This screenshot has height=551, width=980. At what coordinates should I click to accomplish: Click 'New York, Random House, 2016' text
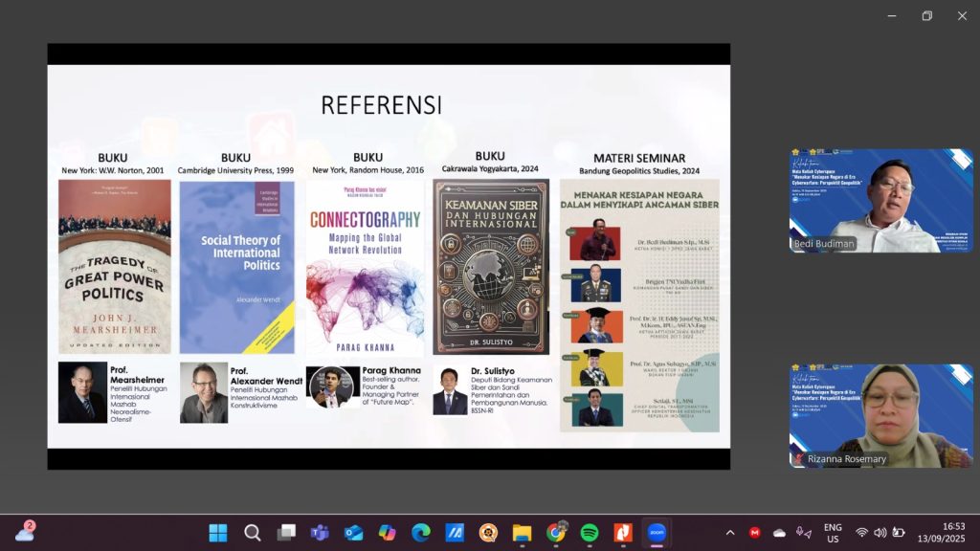click(x=368, y=170)
